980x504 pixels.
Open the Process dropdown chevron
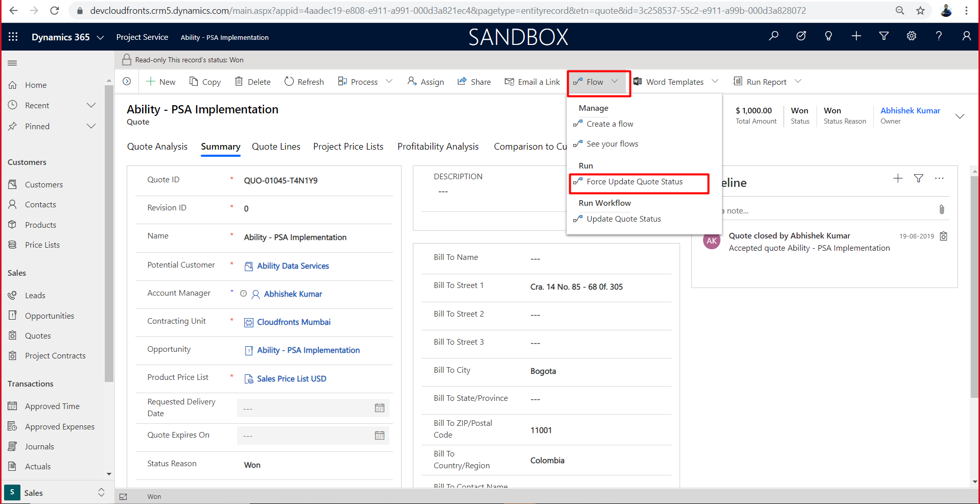click(389, 81)
